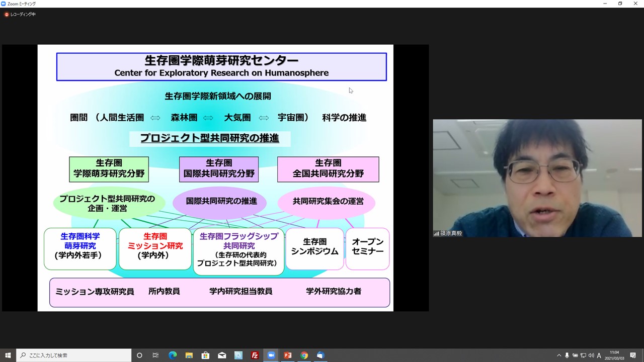Open Microsoft Store from taskbar

(205, 355)
